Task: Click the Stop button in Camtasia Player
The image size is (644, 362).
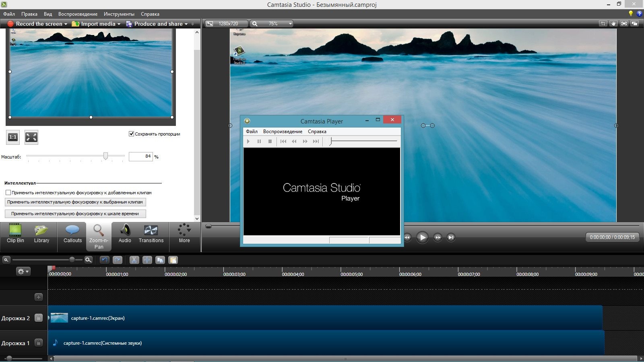Action: click(x=270, y=141)
